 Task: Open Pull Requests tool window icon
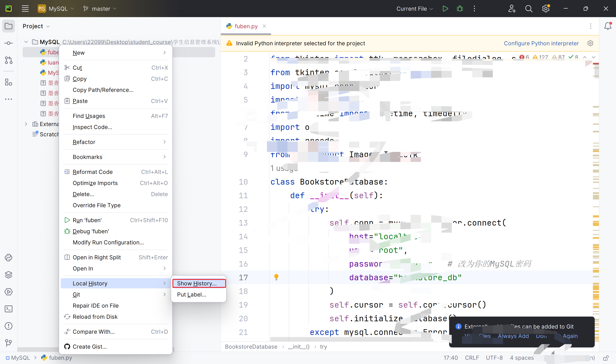[x=8, y=60]
